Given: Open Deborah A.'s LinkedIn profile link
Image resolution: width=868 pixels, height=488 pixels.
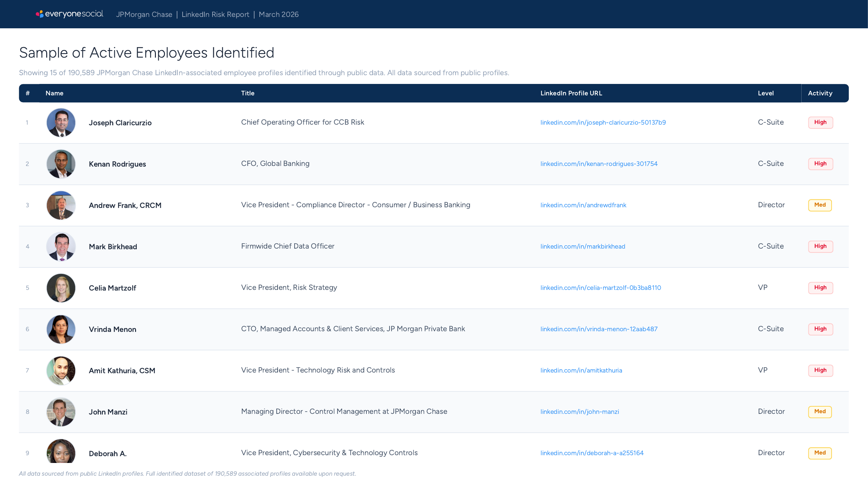Looking at the screenshot, I should pos(592,453).
